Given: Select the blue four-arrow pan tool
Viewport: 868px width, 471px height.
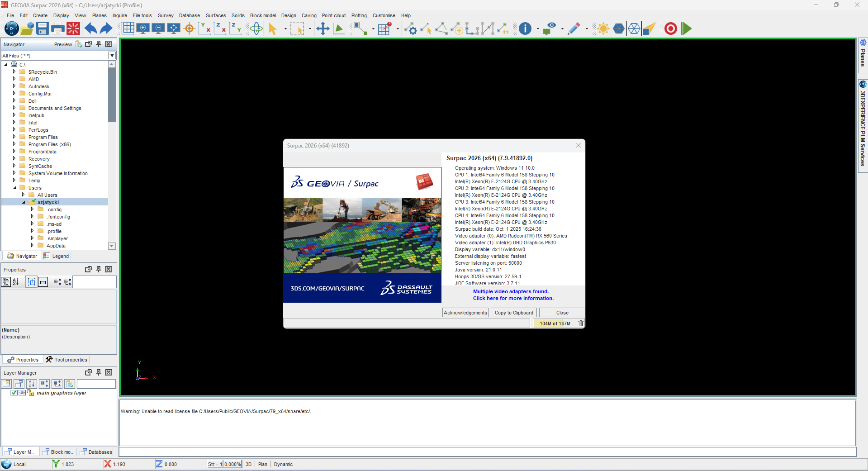Looking at the screenshot, I should pos(323,29).
